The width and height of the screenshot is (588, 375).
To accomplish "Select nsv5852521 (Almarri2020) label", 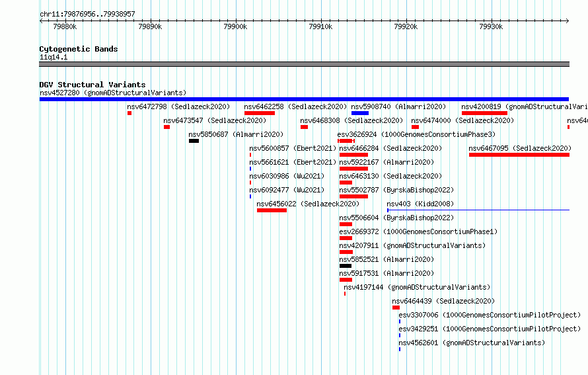I will [386, 259].
